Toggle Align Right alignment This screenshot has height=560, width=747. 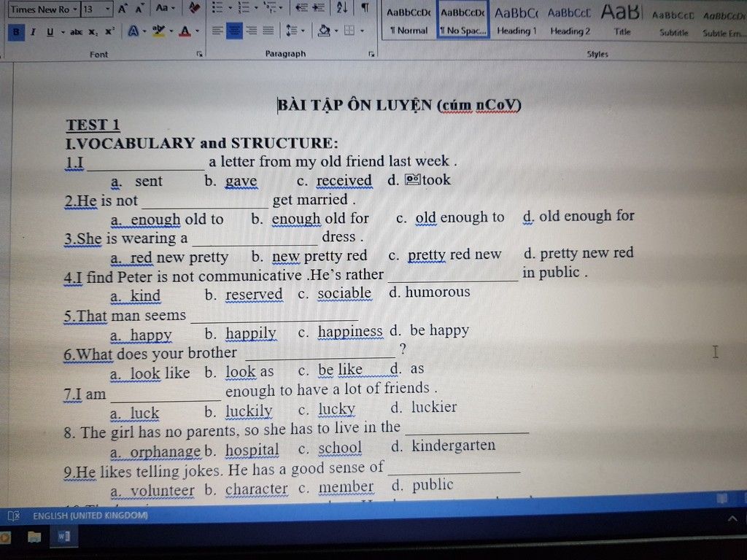[252, 31]
